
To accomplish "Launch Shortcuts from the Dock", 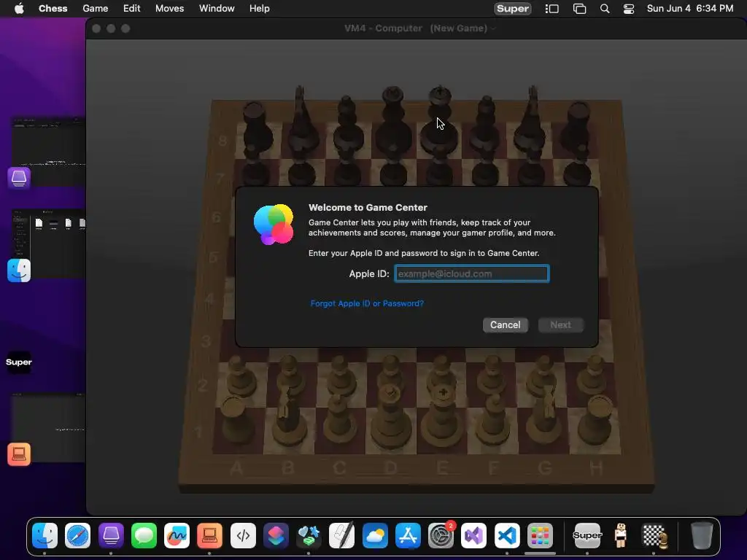I will click(276, 536).
